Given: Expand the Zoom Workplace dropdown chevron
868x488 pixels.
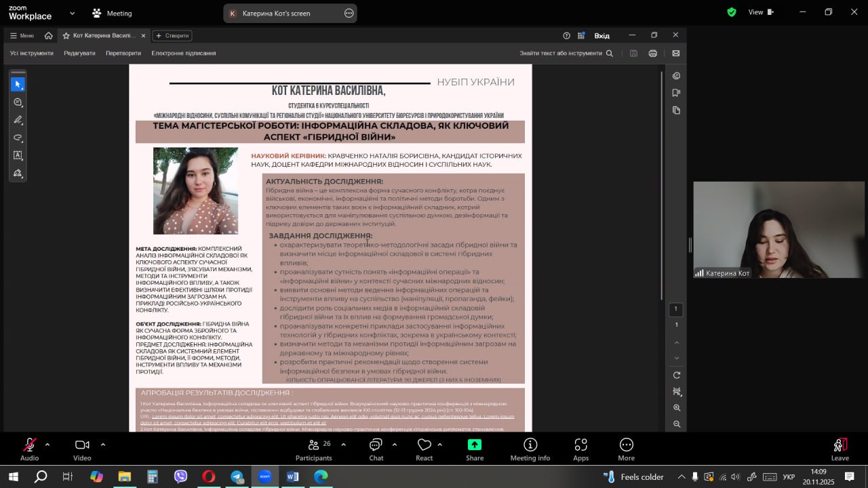Looking at the screenshot, I should coord(73,13).
